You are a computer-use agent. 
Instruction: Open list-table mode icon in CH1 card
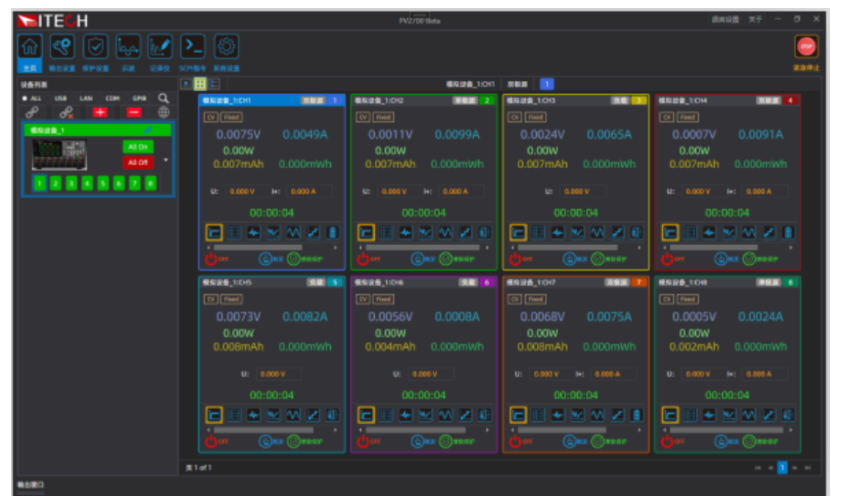(x=234, y=233)
